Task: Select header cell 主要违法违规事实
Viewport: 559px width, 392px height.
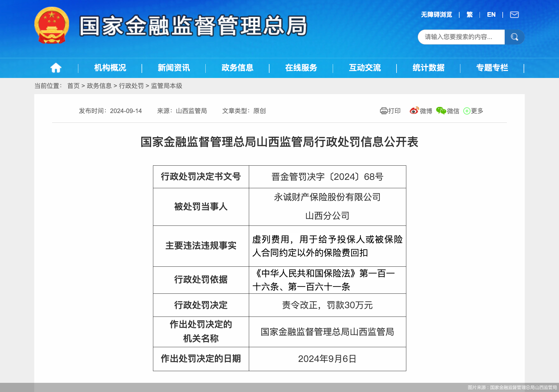Action: pos(201,246)
